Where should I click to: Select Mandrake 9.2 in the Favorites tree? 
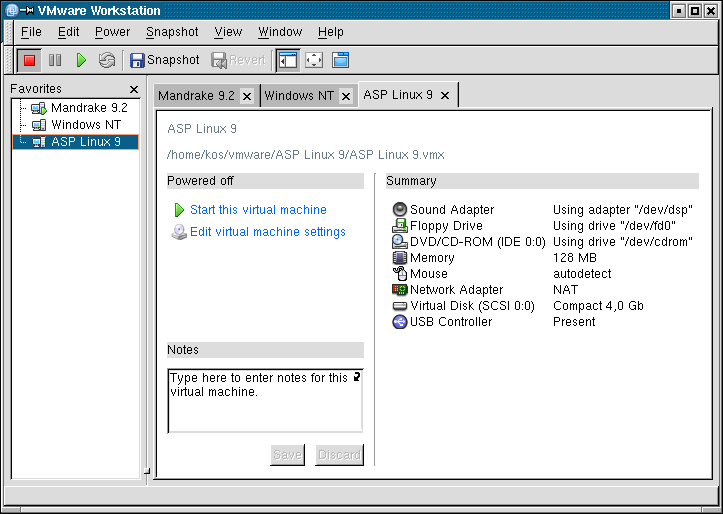point(89,108)
